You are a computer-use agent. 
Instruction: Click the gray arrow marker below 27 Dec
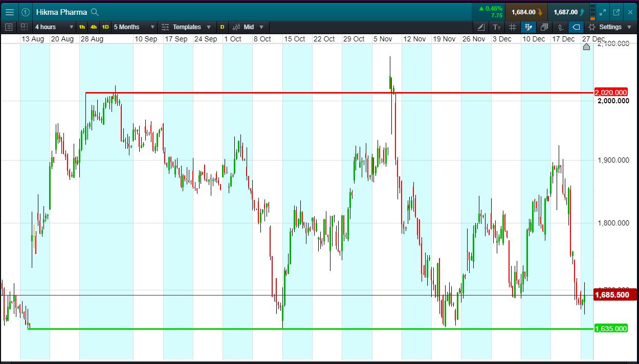point(586,47)
